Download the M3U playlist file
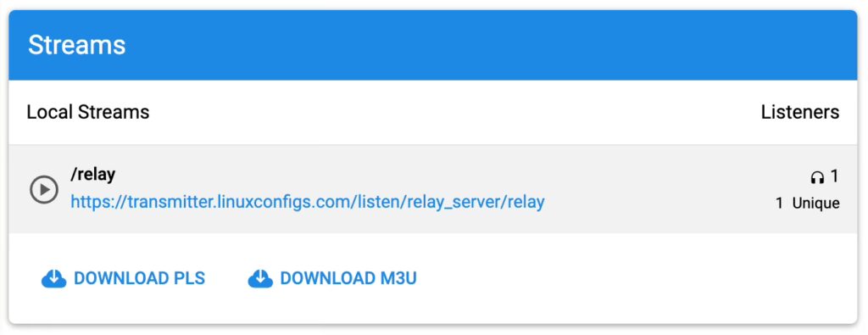 332,278
